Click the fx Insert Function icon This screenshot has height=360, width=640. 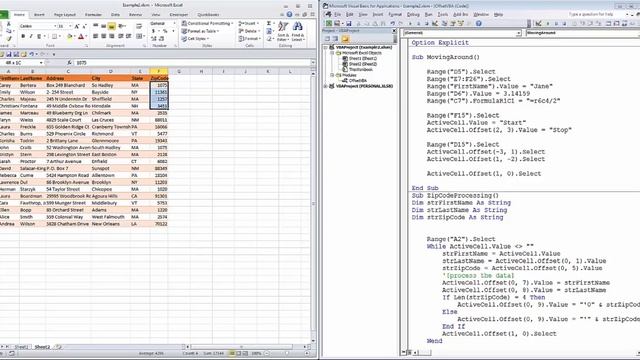point(69,62)
